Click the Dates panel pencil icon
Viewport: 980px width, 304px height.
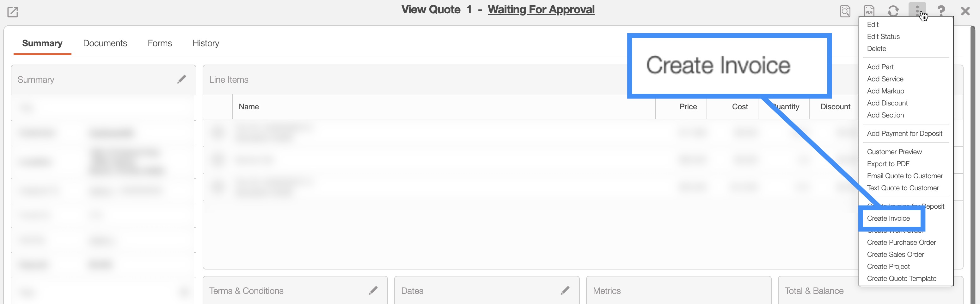pyautogui.click(x=565, y=291)
